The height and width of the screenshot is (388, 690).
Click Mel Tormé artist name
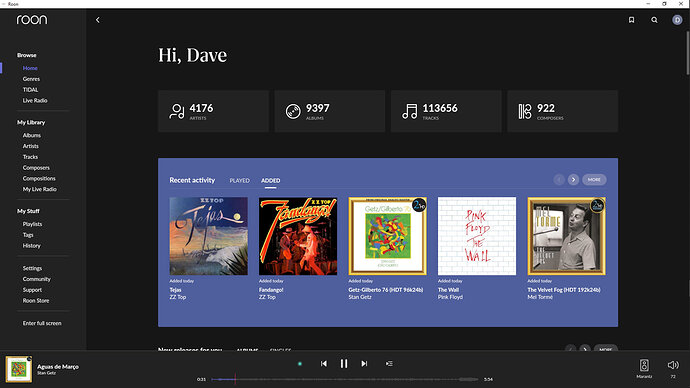click(x=540, y=297)
